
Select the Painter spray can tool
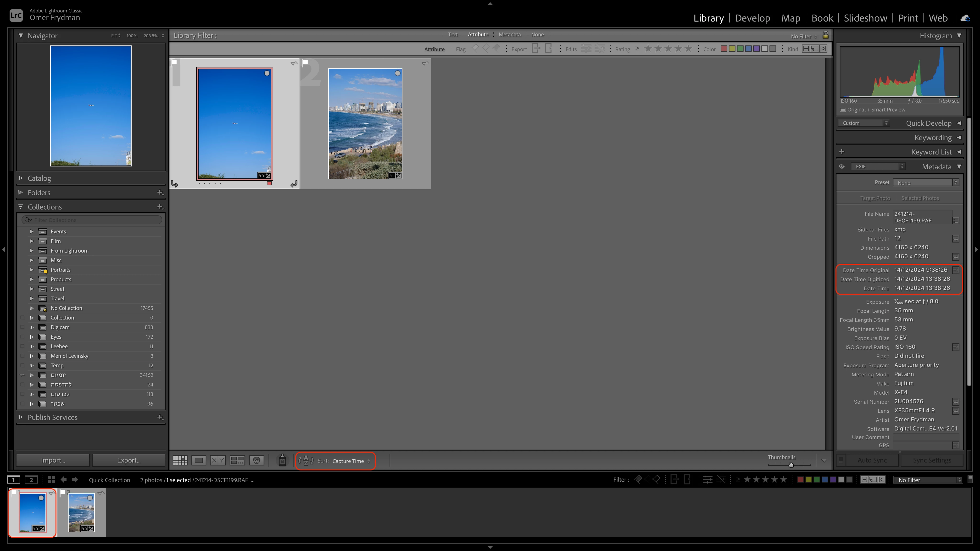click(x=282, y=460)
